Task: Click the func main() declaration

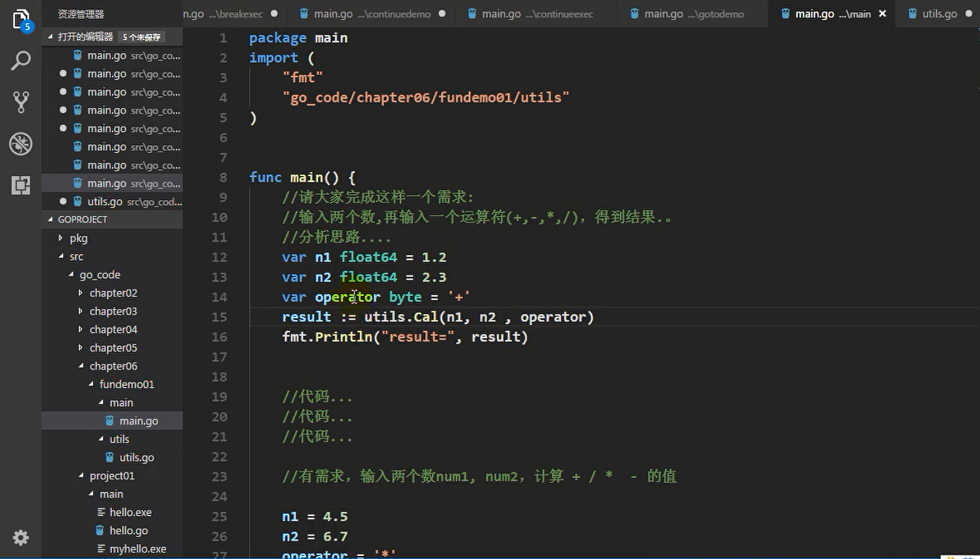Action: coord(302,177)
